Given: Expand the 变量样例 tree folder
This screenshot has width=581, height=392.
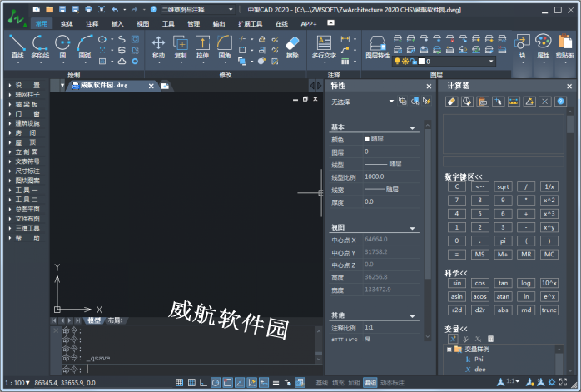Looking at the screenshot, I should 449,350.
